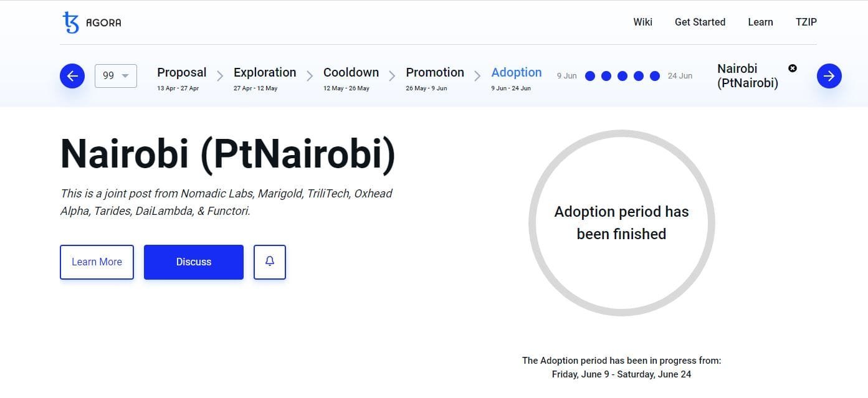Click the Tezos Agora logo

[91, 22]
